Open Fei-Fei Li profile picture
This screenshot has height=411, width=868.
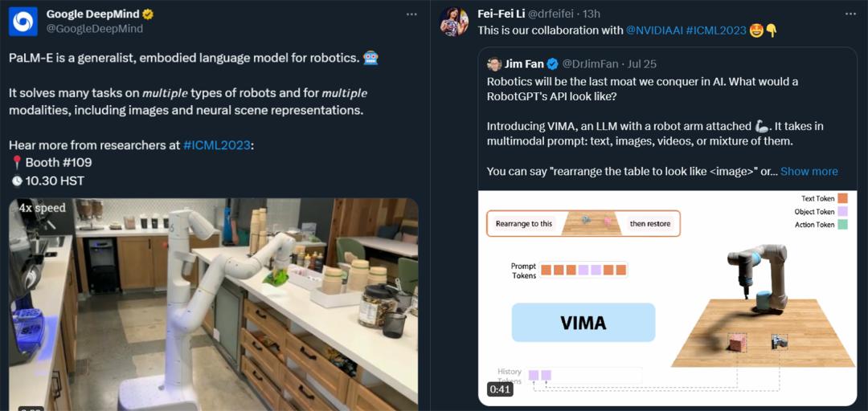455,21
